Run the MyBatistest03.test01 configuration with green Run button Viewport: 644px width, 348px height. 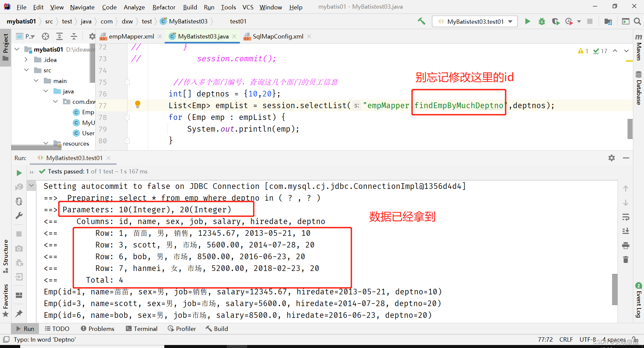click(x=528, y=21)
